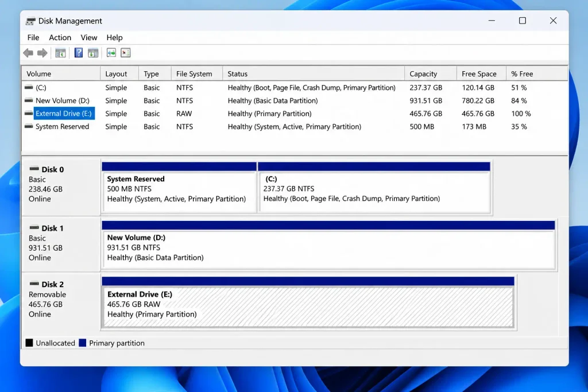The width and height of the screenshot is (588, 392).
Task: Click the 500 MB capacity cell
Action: tap(422, 127)
